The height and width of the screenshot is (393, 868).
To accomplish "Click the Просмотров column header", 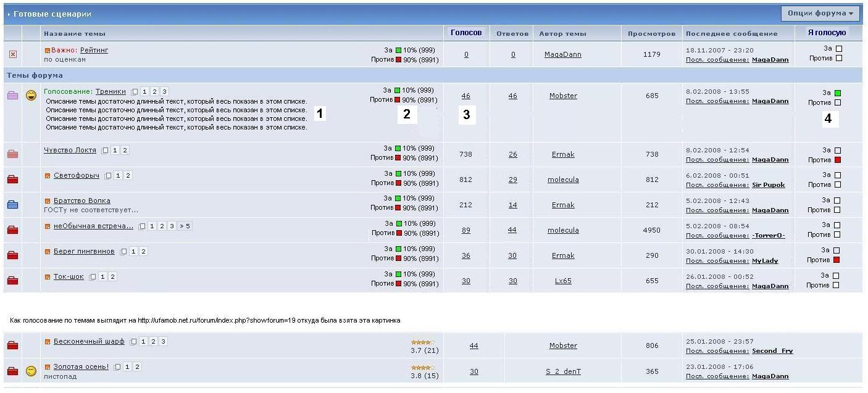I will pyautogui.click(x=651, y=34).
